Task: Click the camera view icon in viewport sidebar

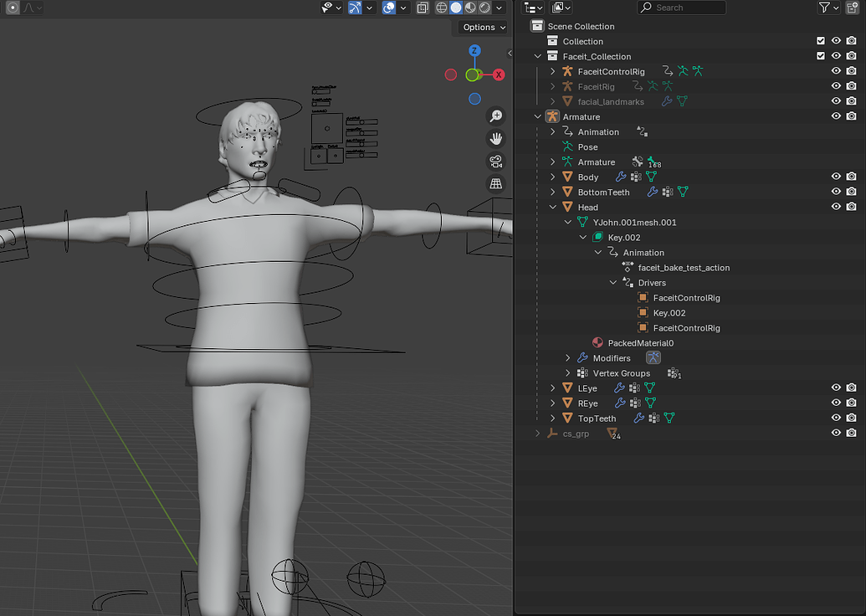Action: pyautogui.click(x=496, y=162)
